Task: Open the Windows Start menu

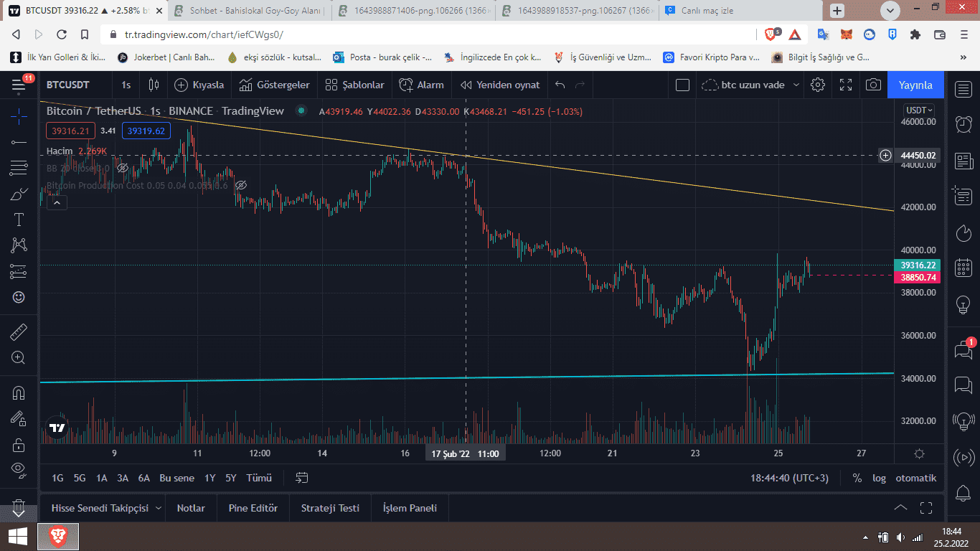Action: 18,536
